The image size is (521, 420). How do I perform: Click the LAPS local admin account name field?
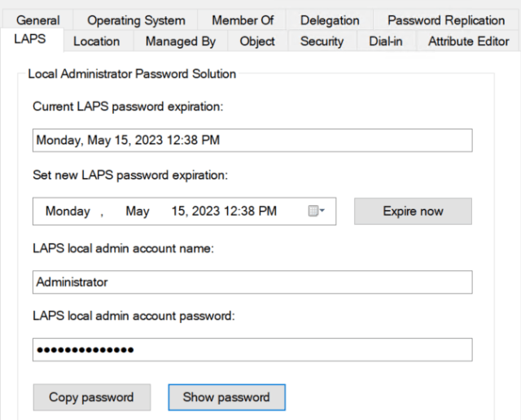pyautogui.click(x=252, y=282)
